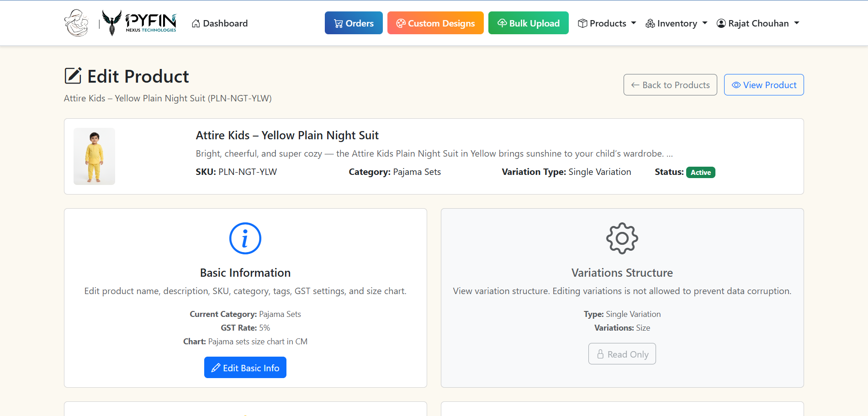Go to Custom Designs

tap(435, 23)
